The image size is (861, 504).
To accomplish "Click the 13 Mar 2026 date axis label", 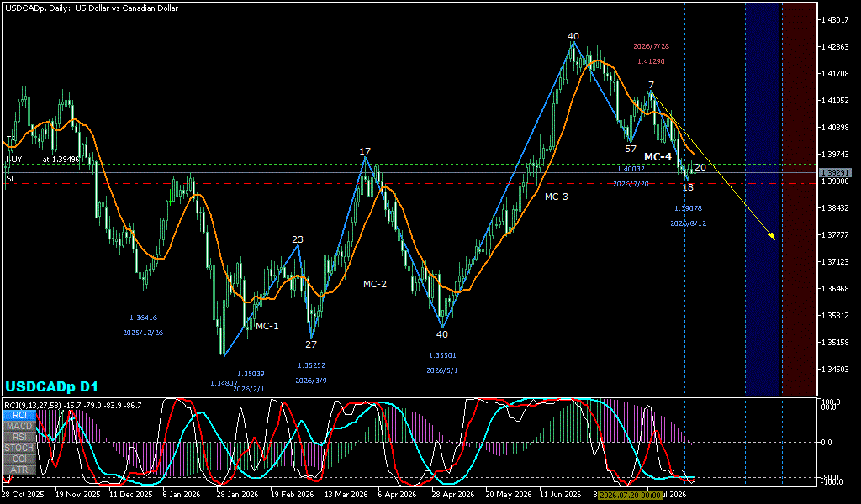I will pos(346,494).
